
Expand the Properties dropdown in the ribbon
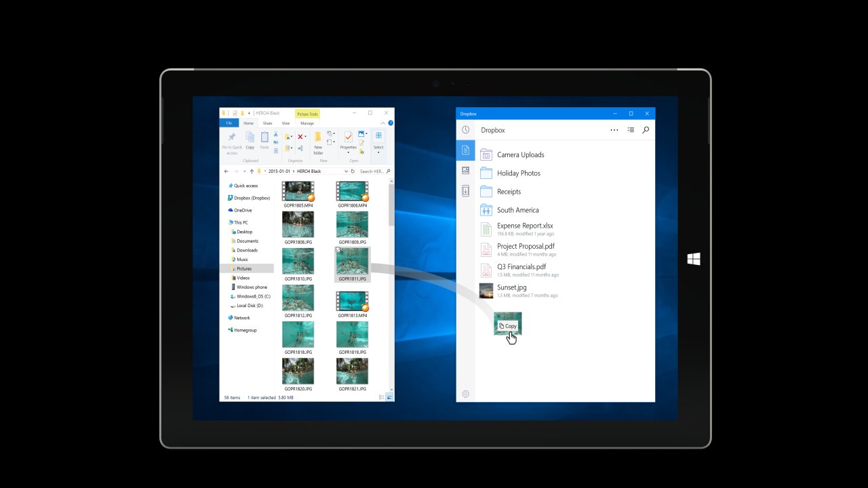point(348,151)
